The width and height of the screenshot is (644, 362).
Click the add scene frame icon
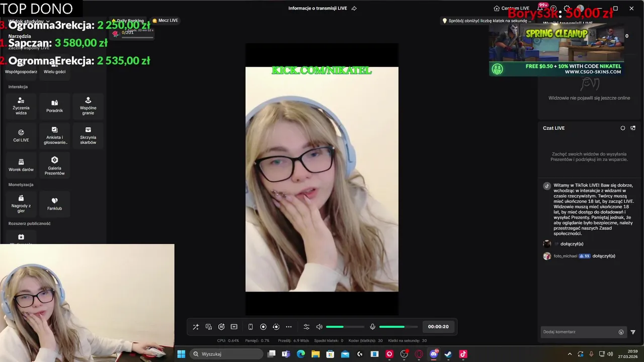234,327
